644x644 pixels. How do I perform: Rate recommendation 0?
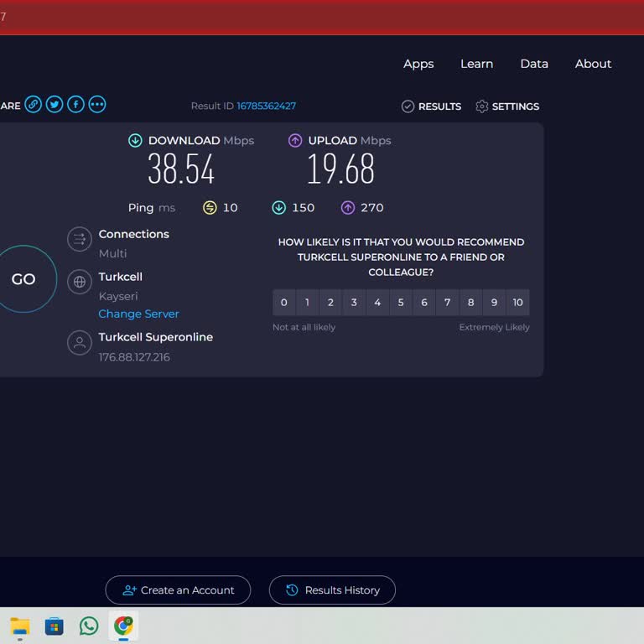pos(283,303)
